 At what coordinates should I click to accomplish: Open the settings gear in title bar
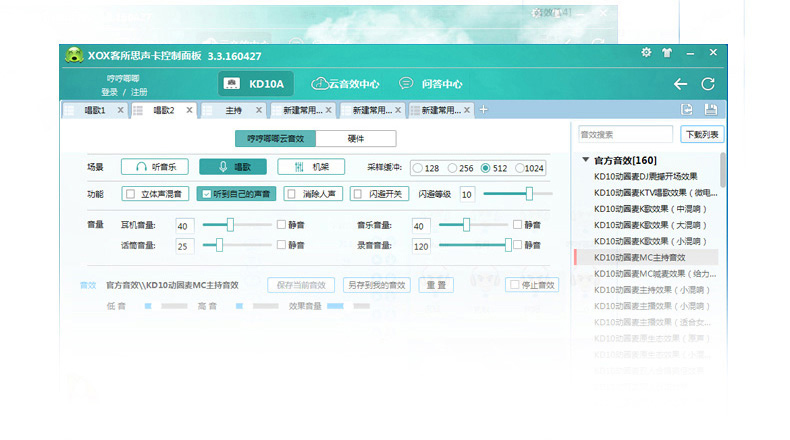tap(646, 52)
